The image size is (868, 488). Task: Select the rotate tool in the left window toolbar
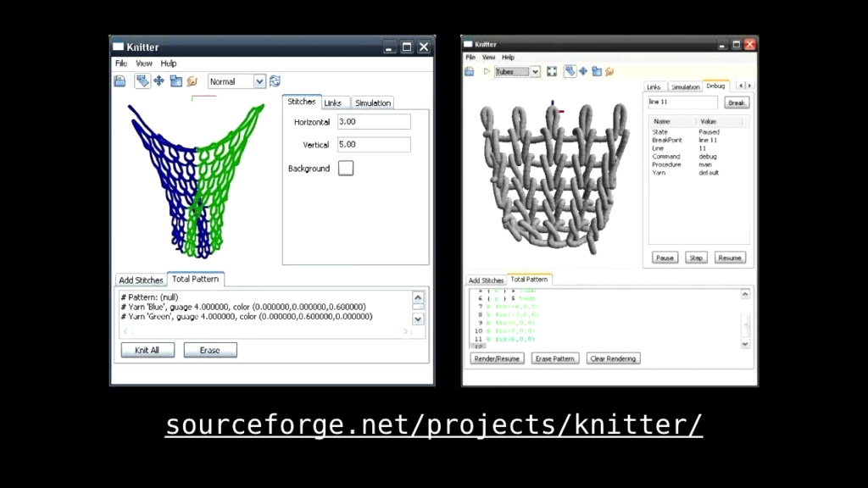coord(142,81)
